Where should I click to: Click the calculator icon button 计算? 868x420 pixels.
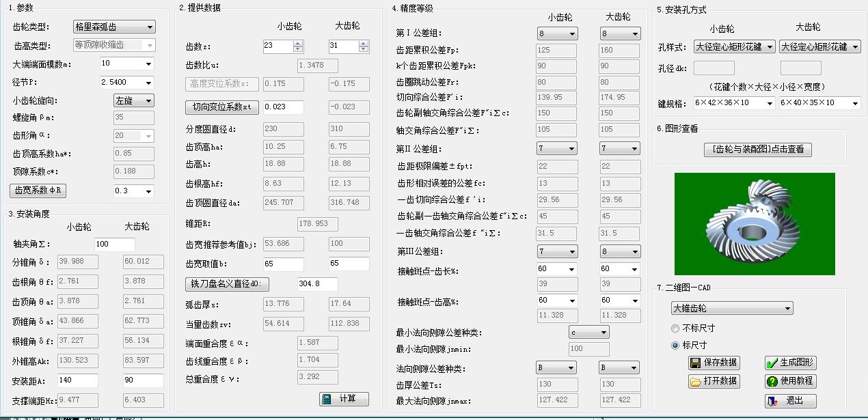point(344,399)
